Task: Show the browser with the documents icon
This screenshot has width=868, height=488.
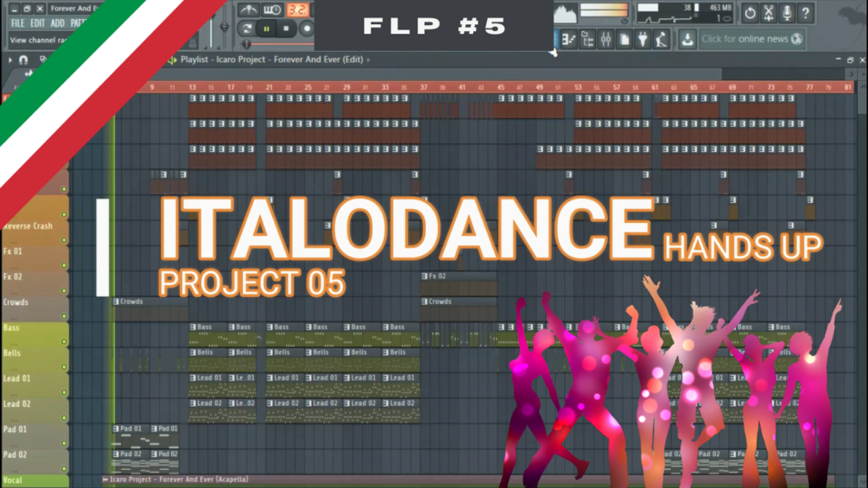Action: pos(624,39)
